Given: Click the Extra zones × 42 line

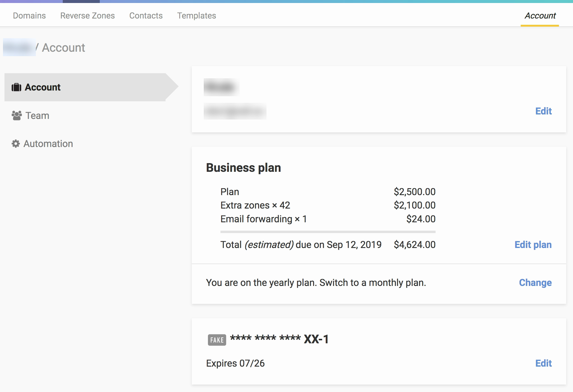Looking at the screenshot, I should [x=255, y=205].
